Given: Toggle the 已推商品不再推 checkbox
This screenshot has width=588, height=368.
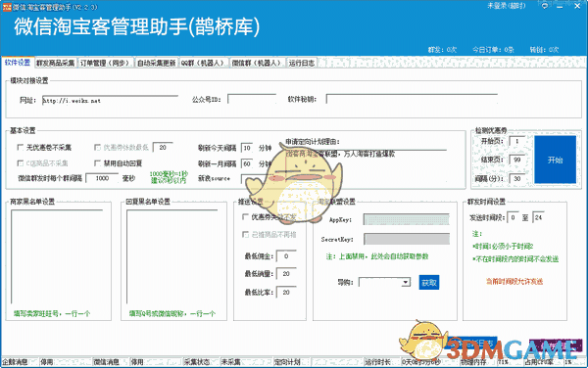Looking at the screenshot, I should pos(245,234).
